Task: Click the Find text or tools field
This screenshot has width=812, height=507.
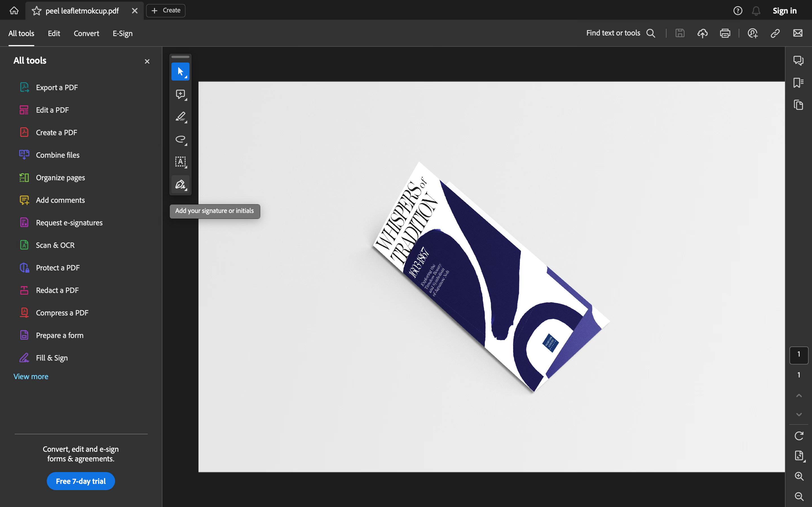Action: click(x=613, y=33)
